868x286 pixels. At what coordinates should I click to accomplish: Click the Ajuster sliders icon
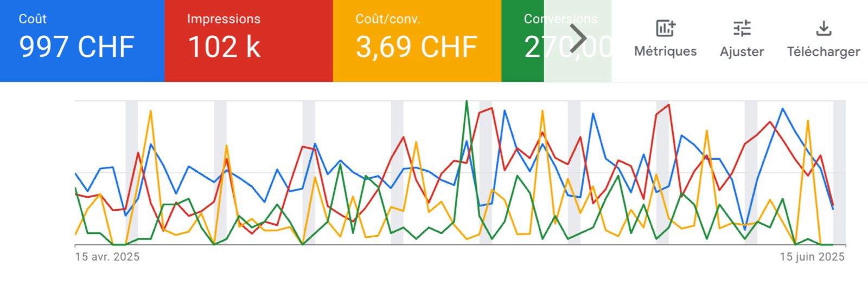click(x=742, y=28)
